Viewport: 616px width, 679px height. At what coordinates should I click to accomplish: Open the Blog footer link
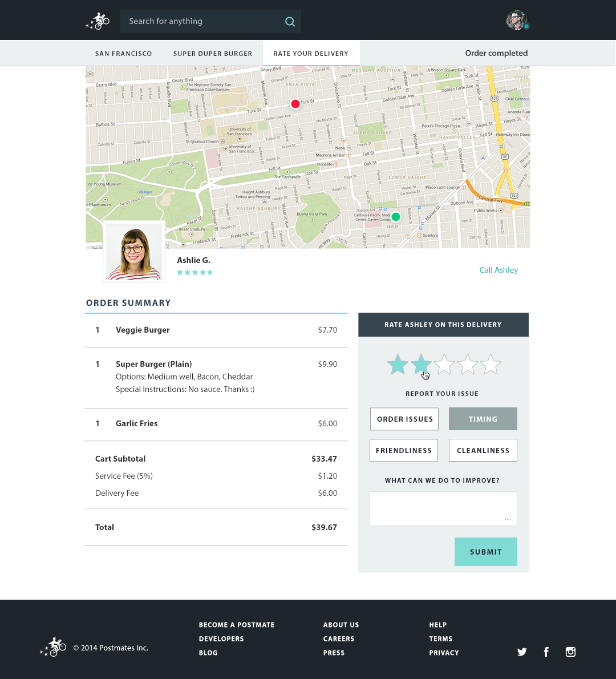(x=208, y=653)
